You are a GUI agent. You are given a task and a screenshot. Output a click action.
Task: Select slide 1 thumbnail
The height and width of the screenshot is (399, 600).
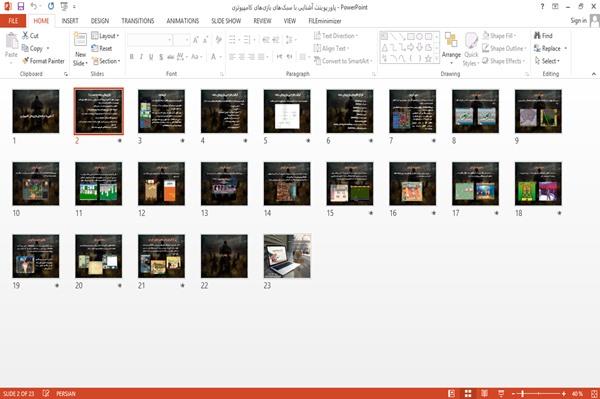(36, 111)
